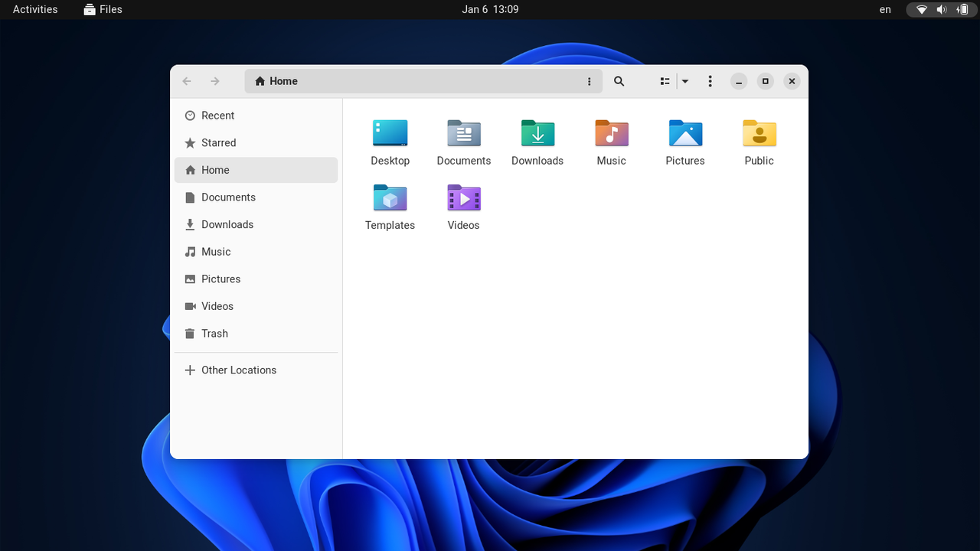Viewport: 980px width, 551px height.
Task: Open the Desktop folder icon
Action: tap(390, 133)
